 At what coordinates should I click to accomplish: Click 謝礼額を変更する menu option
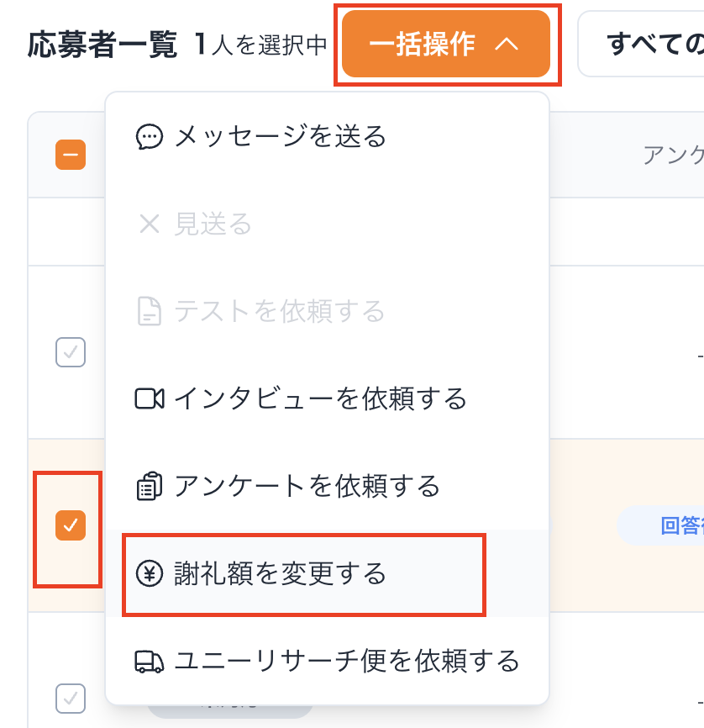click(280, 574)
